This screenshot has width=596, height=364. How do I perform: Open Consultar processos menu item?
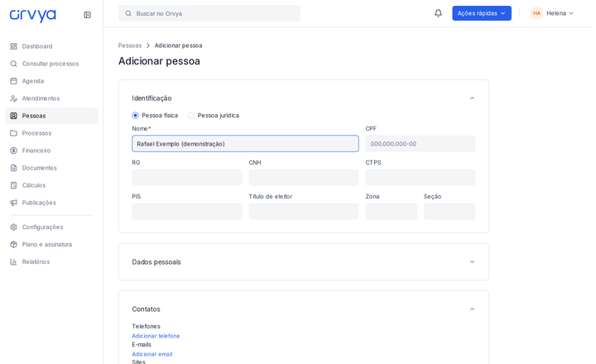(x=51, y=64)
